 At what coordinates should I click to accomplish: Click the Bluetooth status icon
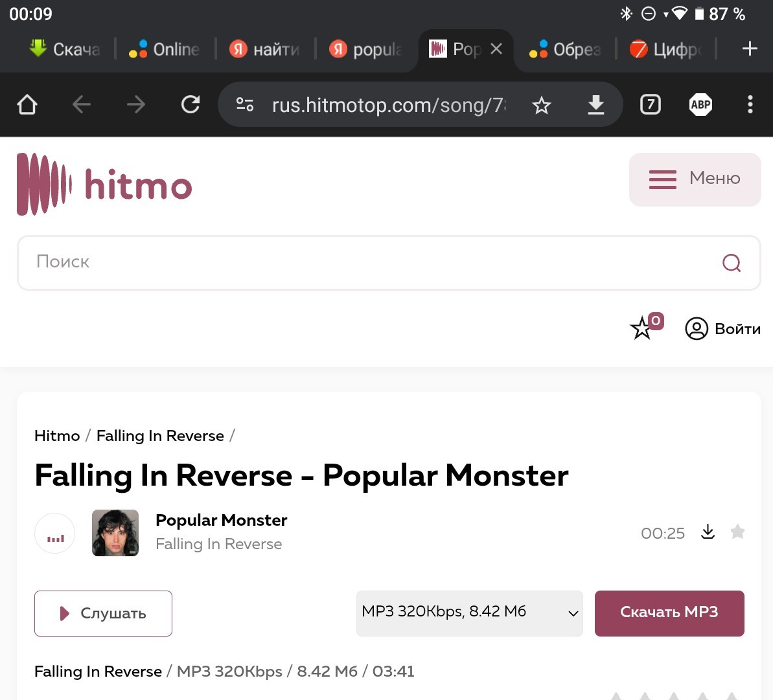pos(626,14)
